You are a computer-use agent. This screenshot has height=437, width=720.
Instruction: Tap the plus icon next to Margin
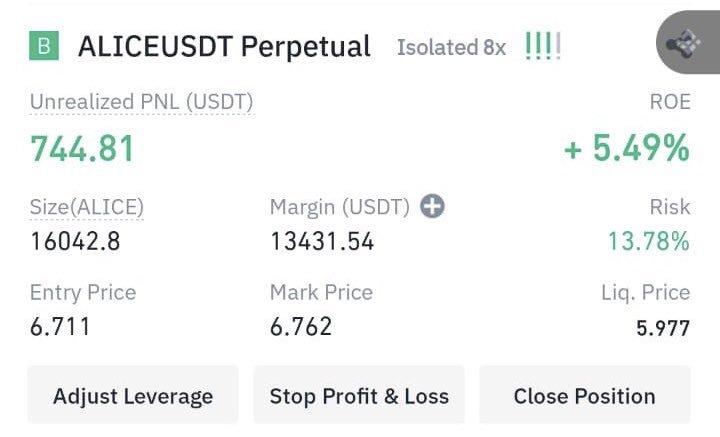[432, 207]
